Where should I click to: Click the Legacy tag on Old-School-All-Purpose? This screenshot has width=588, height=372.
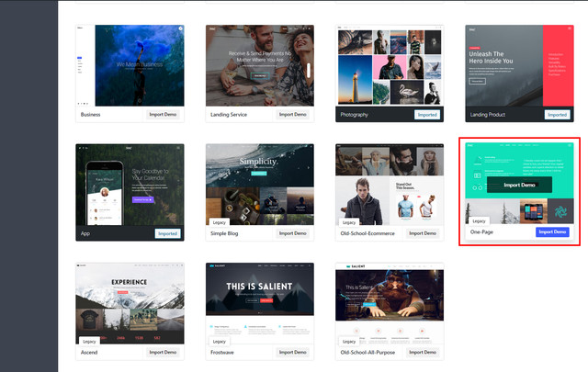tap(349, 342)
